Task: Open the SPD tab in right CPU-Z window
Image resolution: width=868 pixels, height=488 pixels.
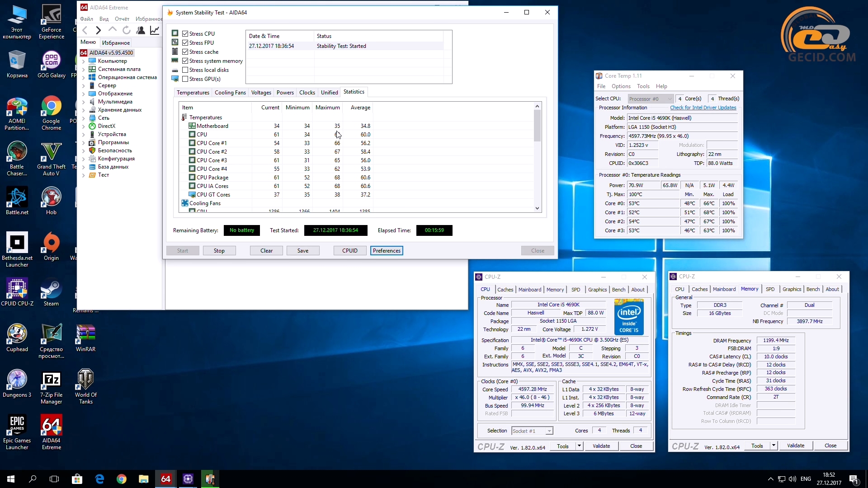Action: click(x=770, y=289)
